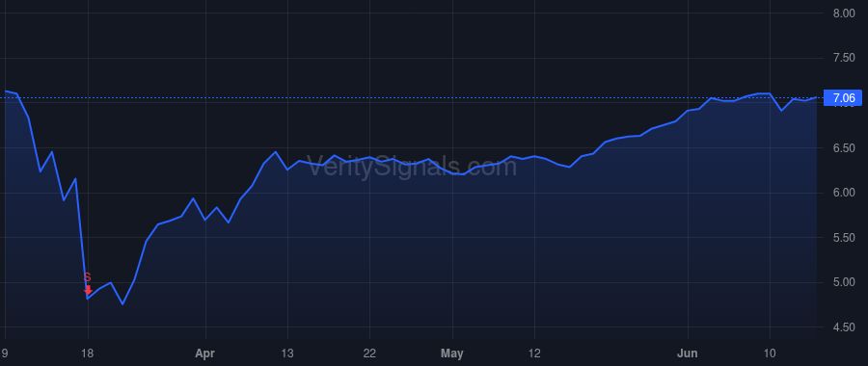Click the red S sell signal marker

[88, 283]
